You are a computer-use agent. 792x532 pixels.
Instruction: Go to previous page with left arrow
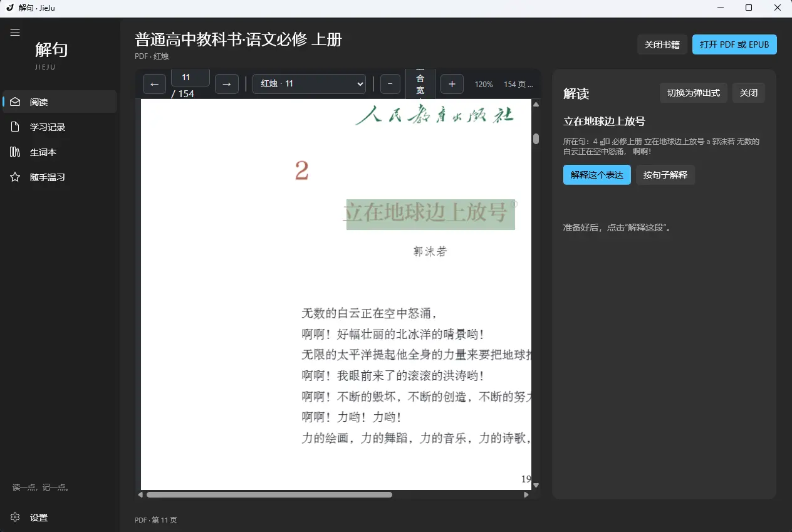click(154, 84)
